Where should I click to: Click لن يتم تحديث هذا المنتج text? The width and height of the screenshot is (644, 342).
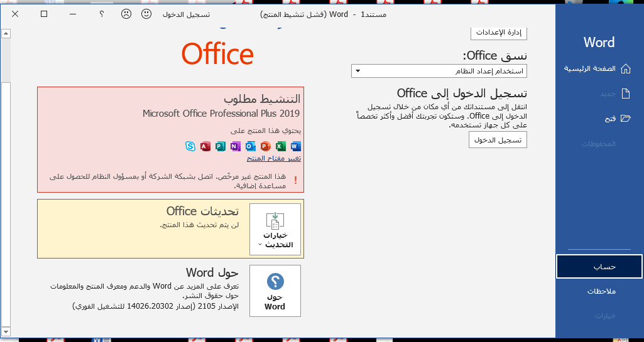point(199,225)
